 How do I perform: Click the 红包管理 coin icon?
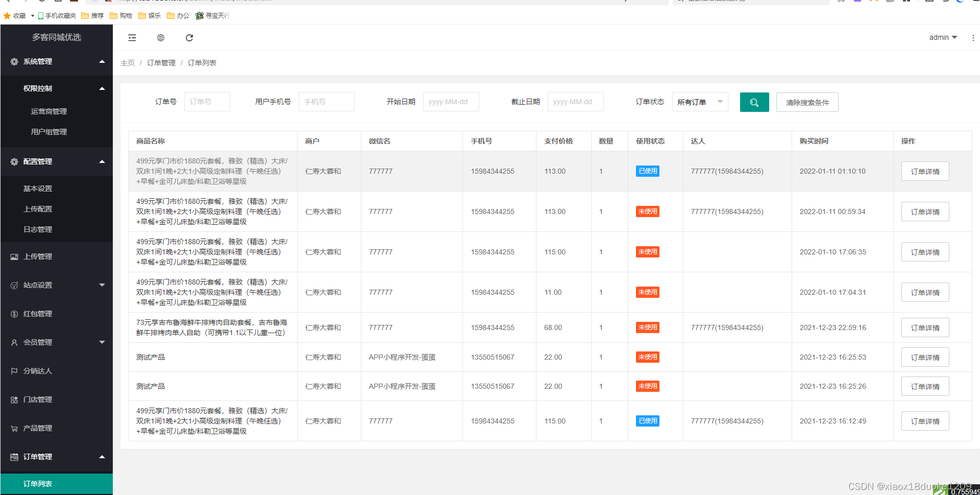[x=14, y=314]
